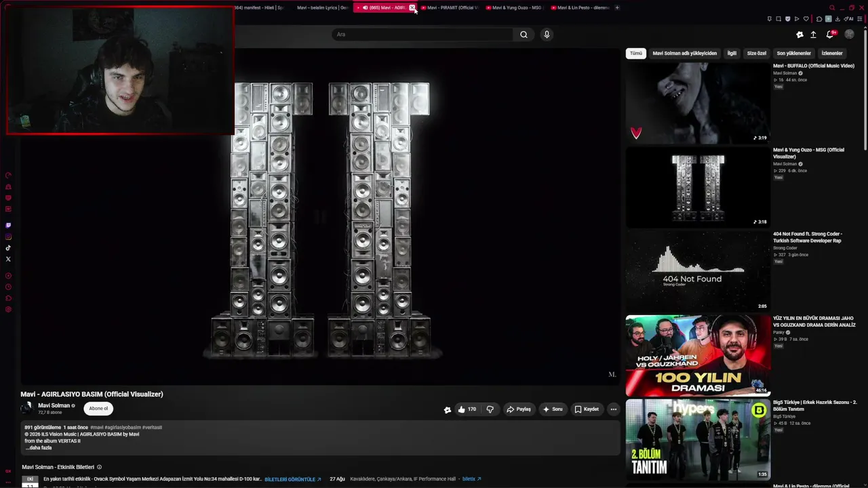Switch to Mavi & Lin Pesto - dilemma tab
Image resolution: width=868 pixels, height=488 pixels.
coord(580,7)
